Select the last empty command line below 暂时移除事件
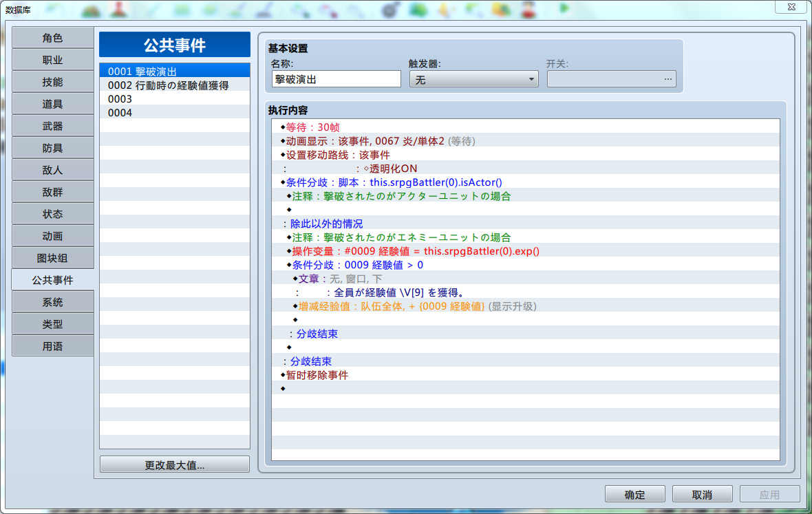 [526, 389]
